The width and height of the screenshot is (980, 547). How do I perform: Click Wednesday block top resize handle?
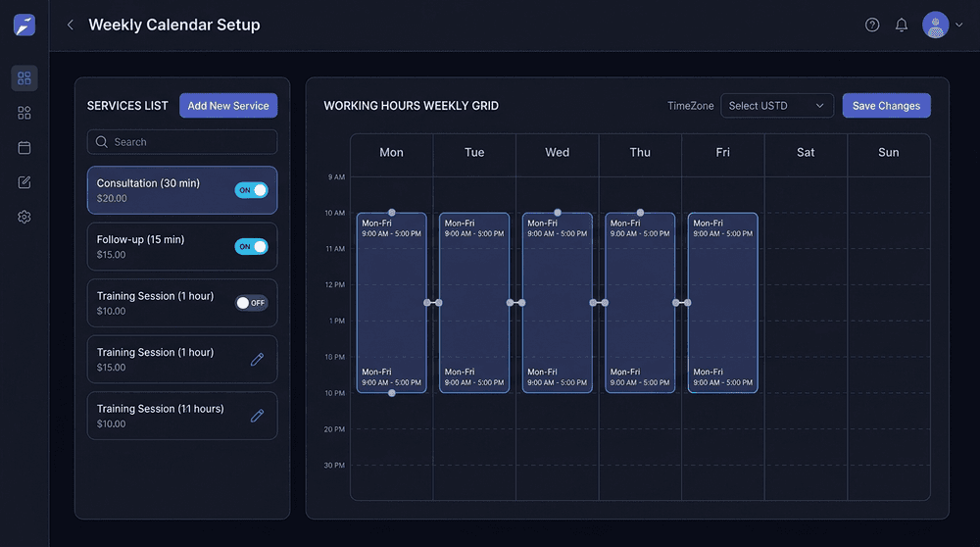click(558, 213)
